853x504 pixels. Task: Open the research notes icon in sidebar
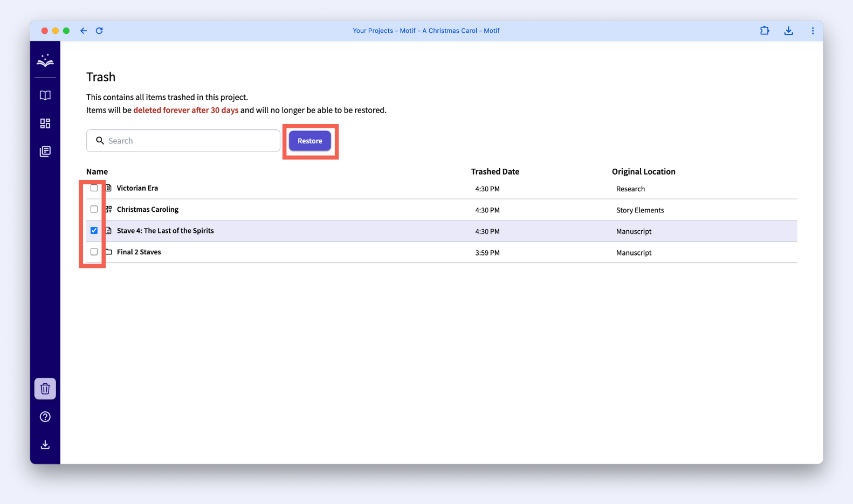click(45, 151)
